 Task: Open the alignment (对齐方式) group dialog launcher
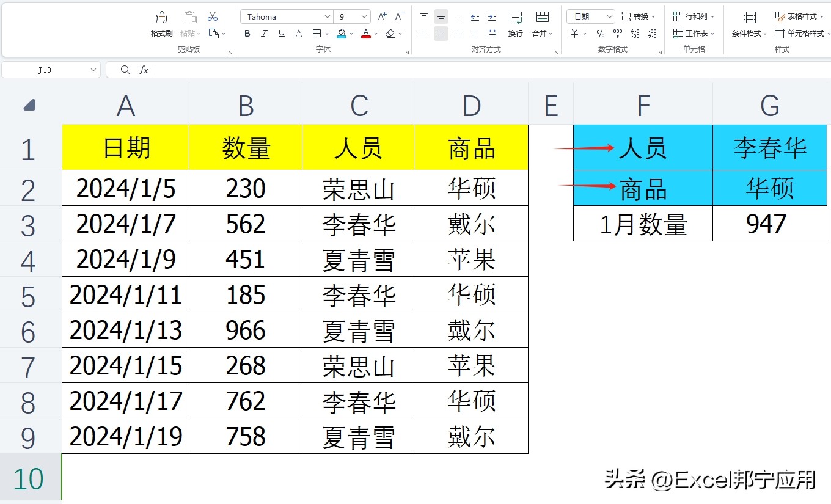pyautogui.click(x=557, y=53)
